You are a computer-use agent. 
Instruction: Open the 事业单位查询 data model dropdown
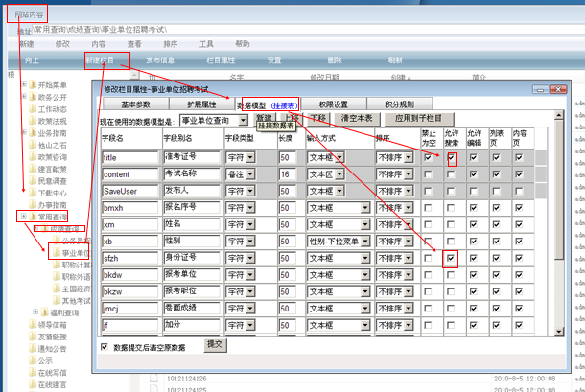pyautogui.click(x=243, y=120)
